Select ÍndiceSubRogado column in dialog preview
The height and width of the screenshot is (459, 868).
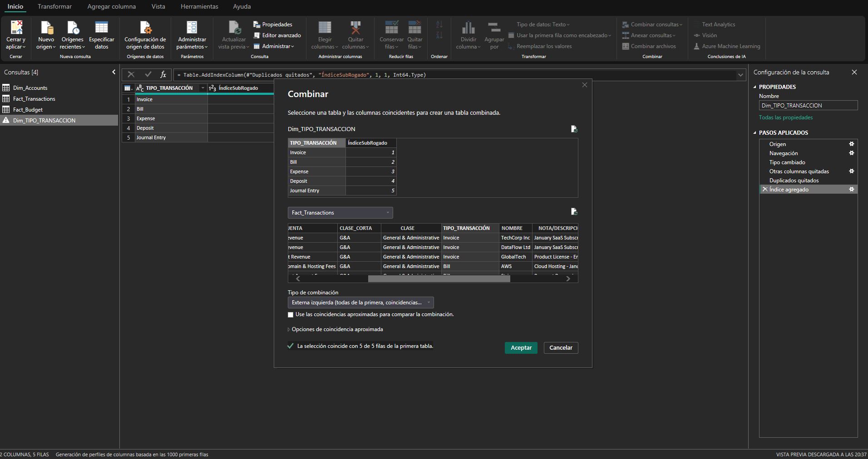coord(371,143)
